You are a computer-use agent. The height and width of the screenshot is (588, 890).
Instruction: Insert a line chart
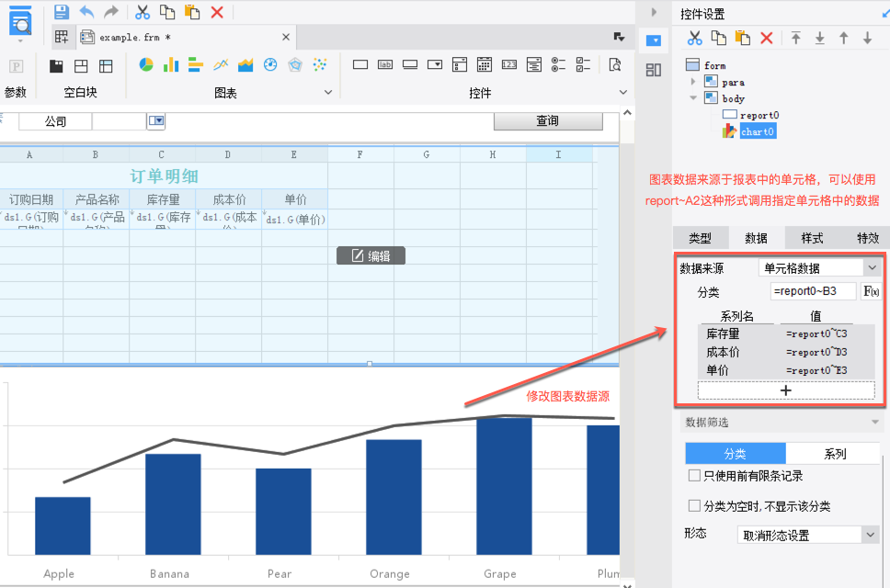coord(221,64)
